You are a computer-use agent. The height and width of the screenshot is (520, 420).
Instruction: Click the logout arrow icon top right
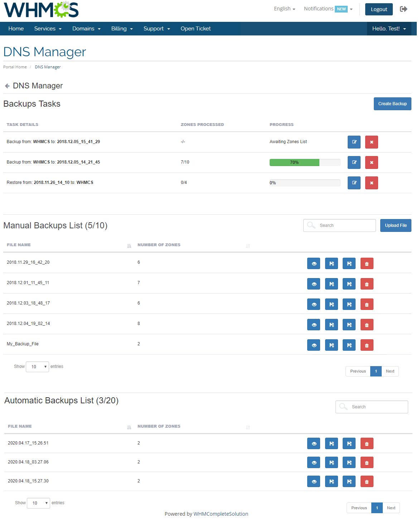[404, 9]
